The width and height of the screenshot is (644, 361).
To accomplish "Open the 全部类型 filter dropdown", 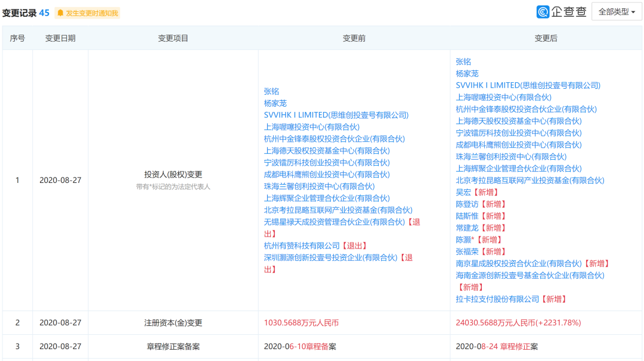I will (617, 12).
